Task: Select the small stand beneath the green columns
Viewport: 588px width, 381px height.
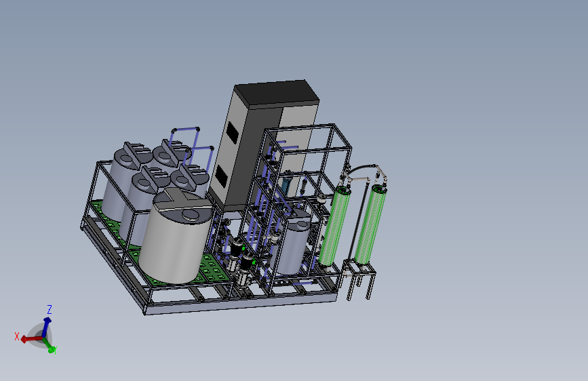Action: [x=358, y=279]
